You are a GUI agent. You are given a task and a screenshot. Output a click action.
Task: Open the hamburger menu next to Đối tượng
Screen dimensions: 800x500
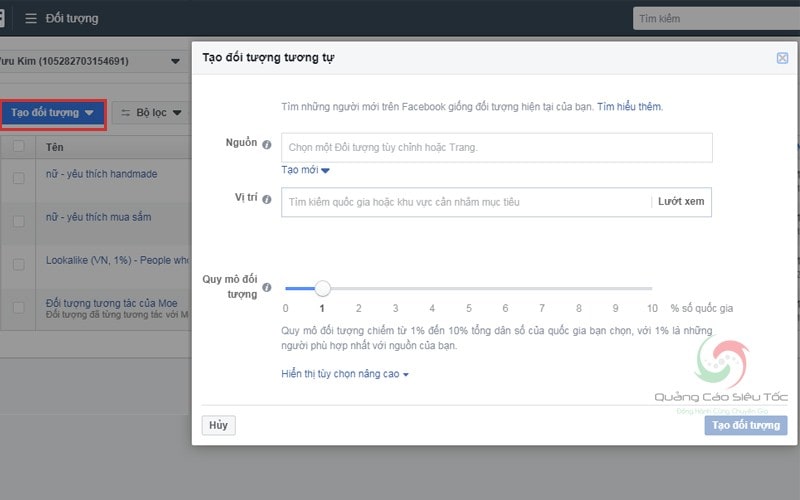tap(31, 18)
